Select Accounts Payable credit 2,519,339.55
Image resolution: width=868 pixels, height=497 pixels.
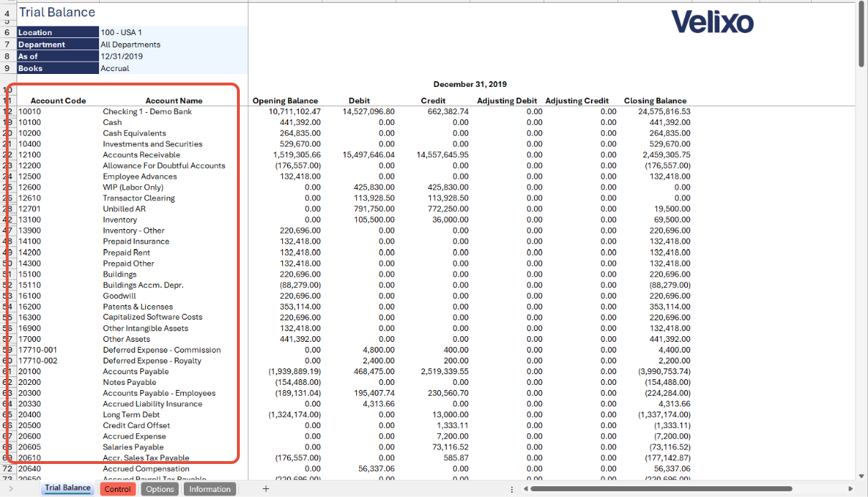click(444, 371)
